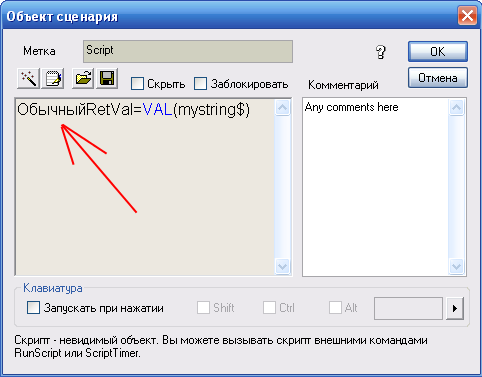Close the Объект сценария dialog
This screenshot has height=377, width=482.
point(467,16)
